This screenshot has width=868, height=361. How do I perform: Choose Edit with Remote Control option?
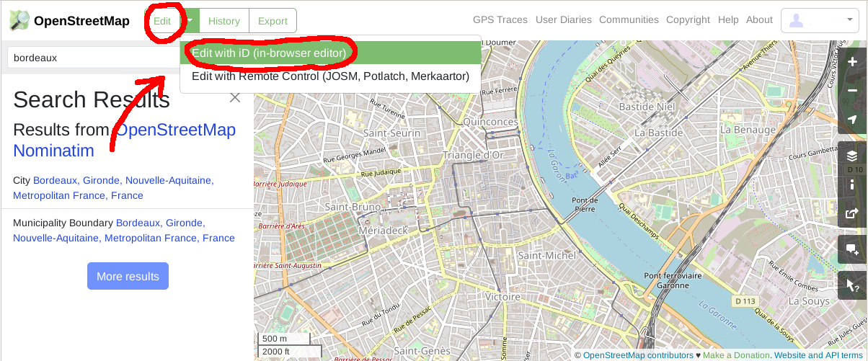coord(330,76)
